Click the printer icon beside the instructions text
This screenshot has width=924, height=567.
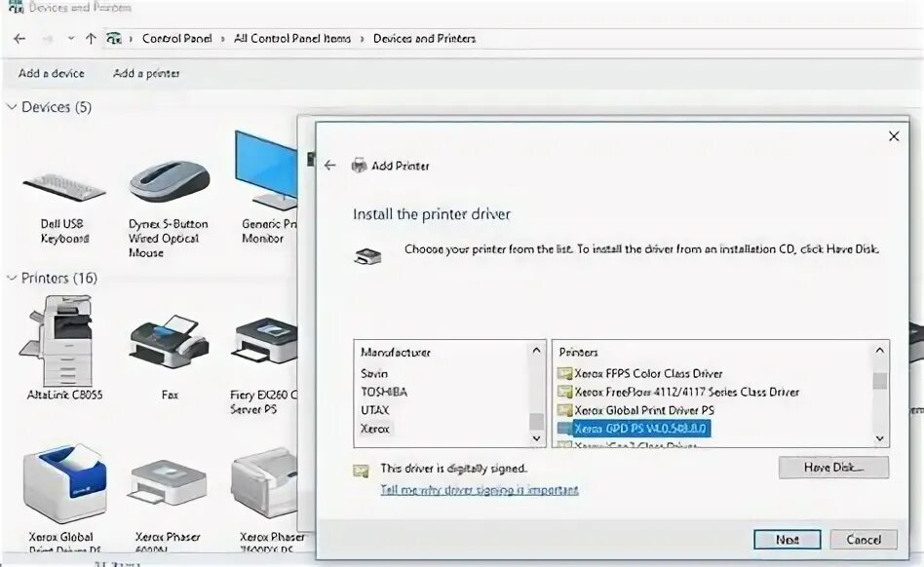[367, 256]
